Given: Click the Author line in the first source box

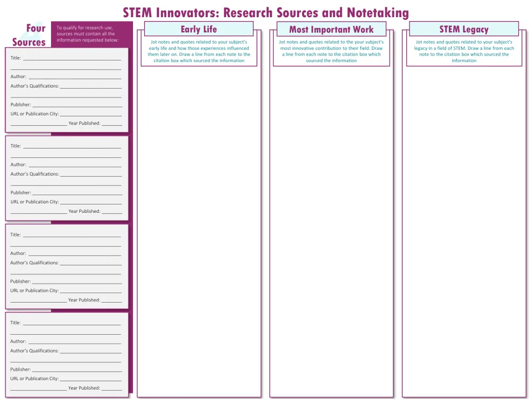Looking at the screenshot, I should [x=75, y=76].
